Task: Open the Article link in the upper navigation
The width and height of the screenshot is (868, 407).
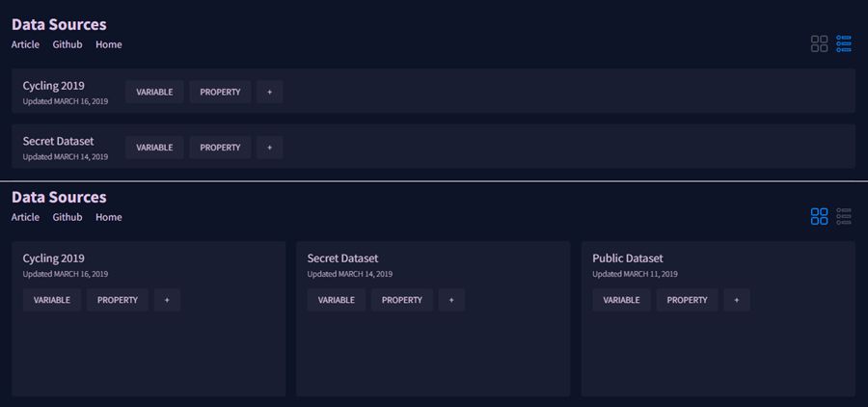Action: [25, 44]
